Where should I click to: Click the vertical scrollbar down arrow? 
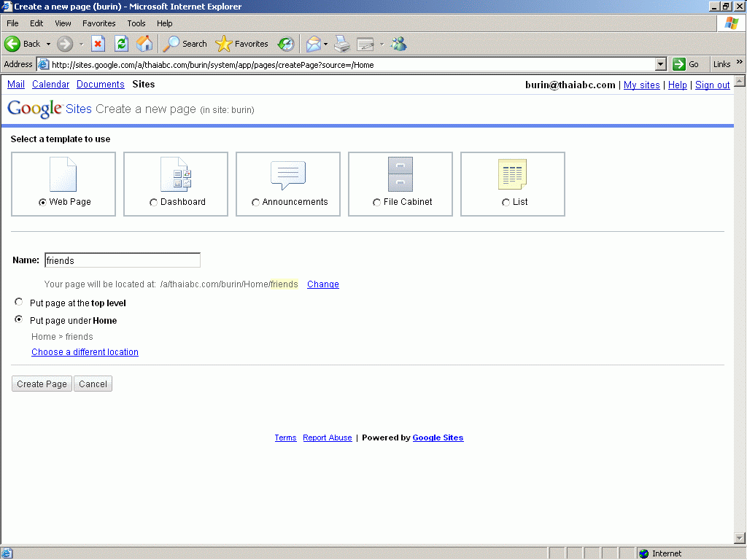click(740, 538)
